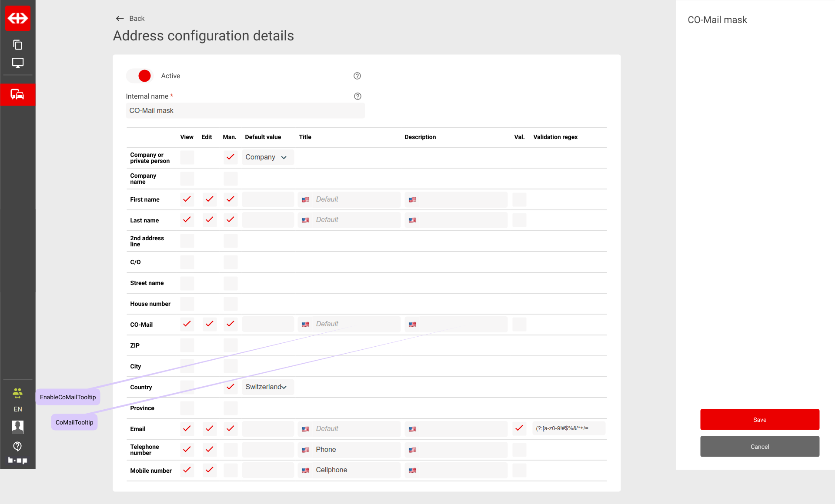Toggle the Active switch off
835x504 pixels.
tap(140, 76)
